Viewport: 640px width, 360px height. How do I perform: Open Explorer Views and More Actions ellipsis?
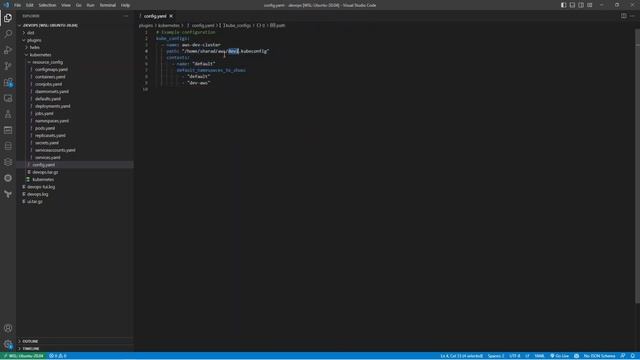pos(126,16)
